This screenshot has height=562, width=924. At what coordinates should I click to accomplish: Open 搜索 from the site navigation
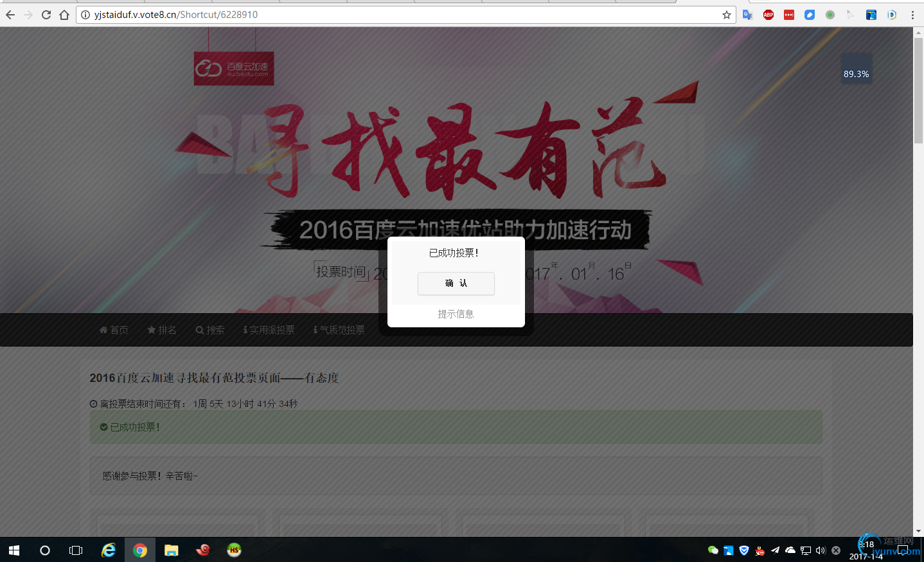pyautogui.click(x=209, y=329)
